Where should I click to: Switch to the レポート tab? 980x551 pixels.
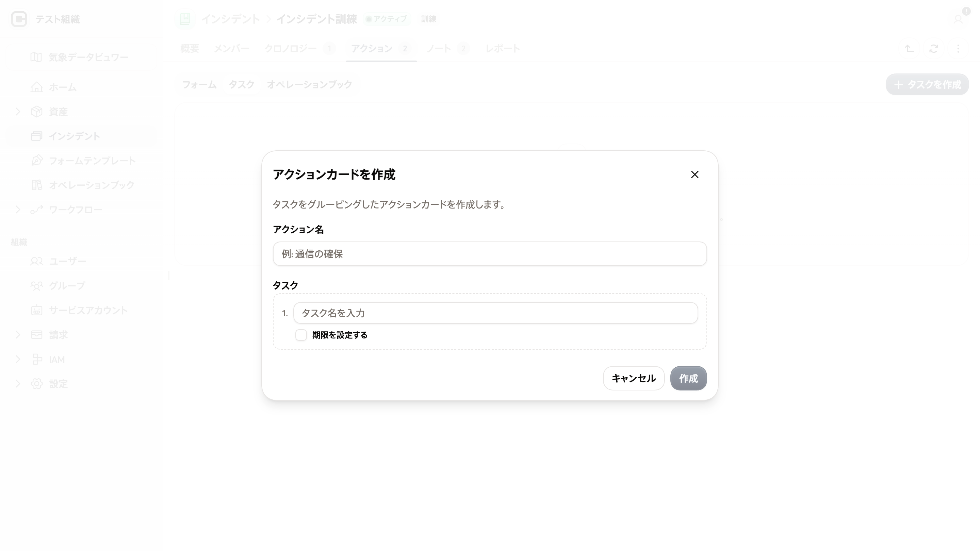coord(503,49)
